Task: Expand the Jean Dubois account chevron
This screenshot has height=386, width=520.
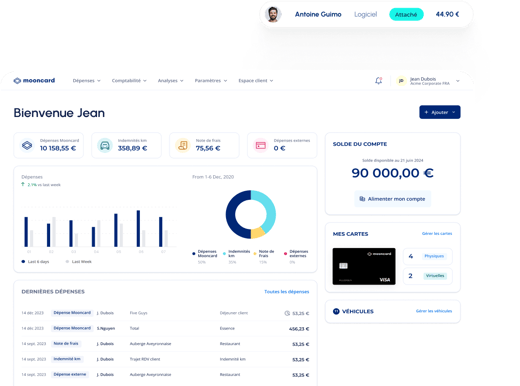Action: [x=458, y=81]
